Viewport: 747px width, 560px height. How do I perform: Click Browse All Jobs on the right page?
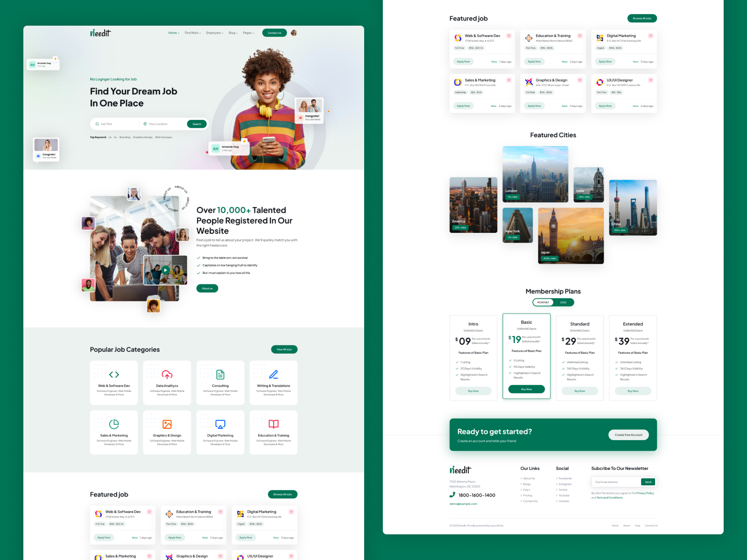pos(642,18)
